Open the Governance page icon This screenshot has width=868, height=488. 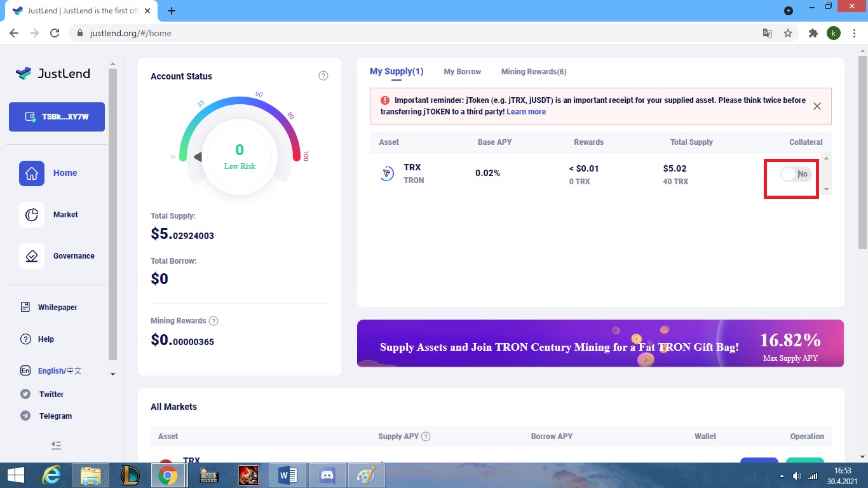pos(32,256)
